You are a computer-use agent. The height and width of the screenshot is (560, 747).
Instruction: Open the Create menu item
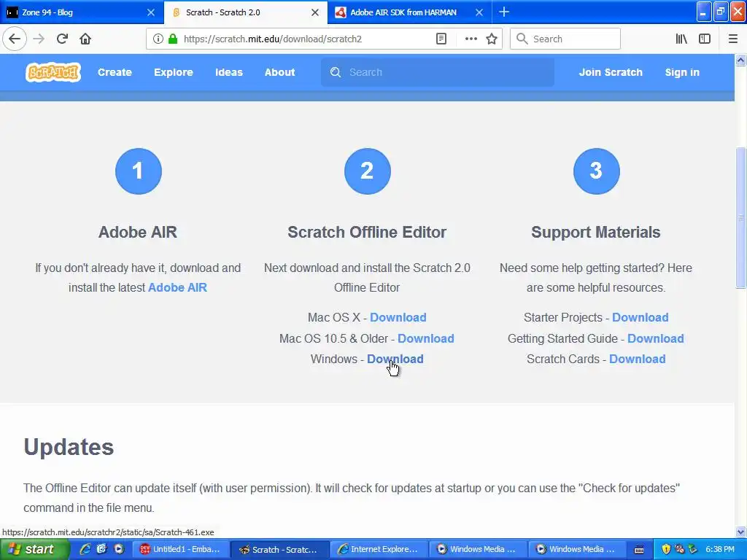[x=115, y=72]
